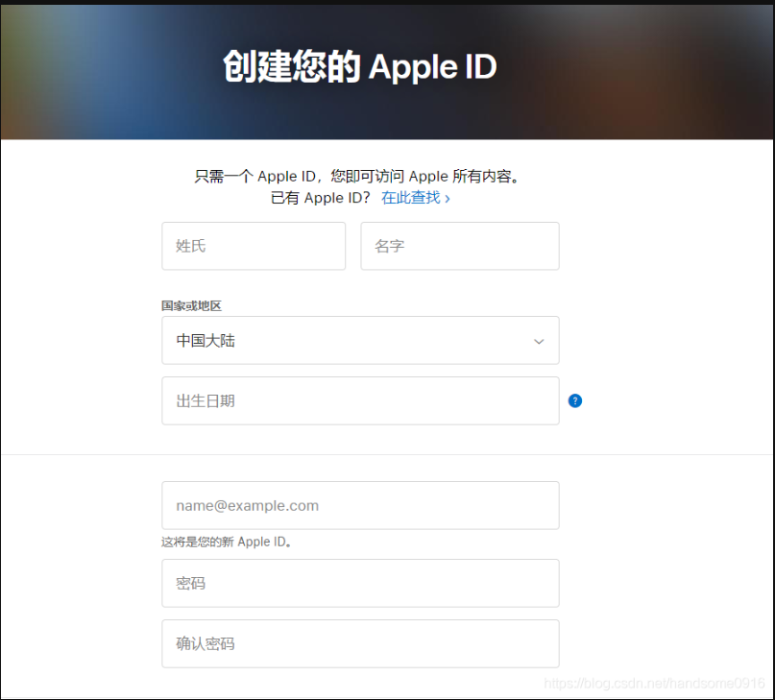Open the 中国大陆 country dropdown
The width and height of the screenshot is (775, 700).
coord(360,341)
